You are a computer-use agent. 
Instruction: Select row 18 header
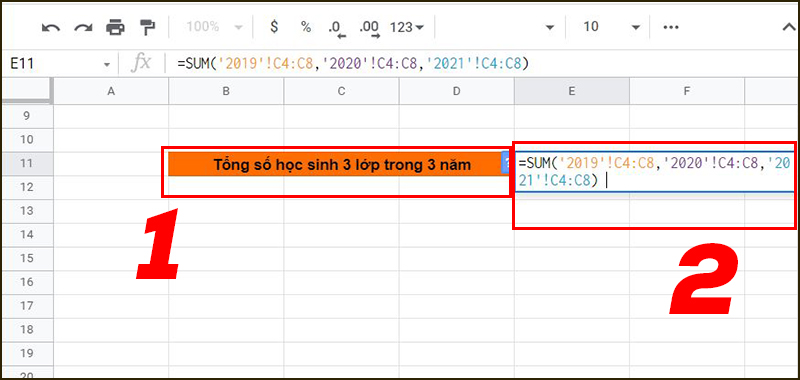27,330
